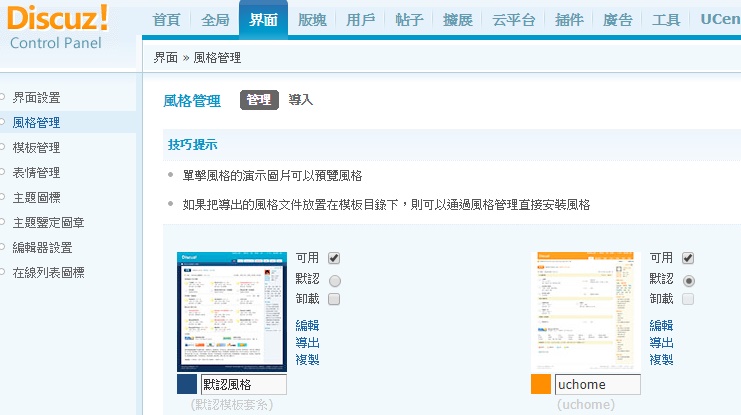
Task: Click 編輯 link for 默認風格 style
Action: [x=308, y=325]
